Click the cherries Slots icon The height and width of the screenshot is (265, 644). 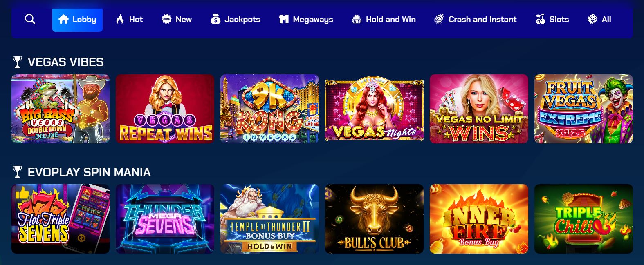(540, 19)
